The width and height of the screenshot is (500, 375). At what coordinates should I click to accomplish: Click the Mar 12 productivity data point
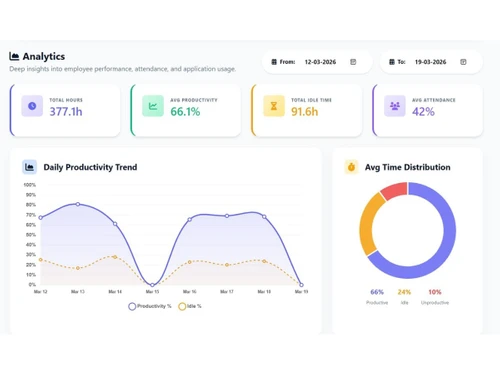pos(41,218)
